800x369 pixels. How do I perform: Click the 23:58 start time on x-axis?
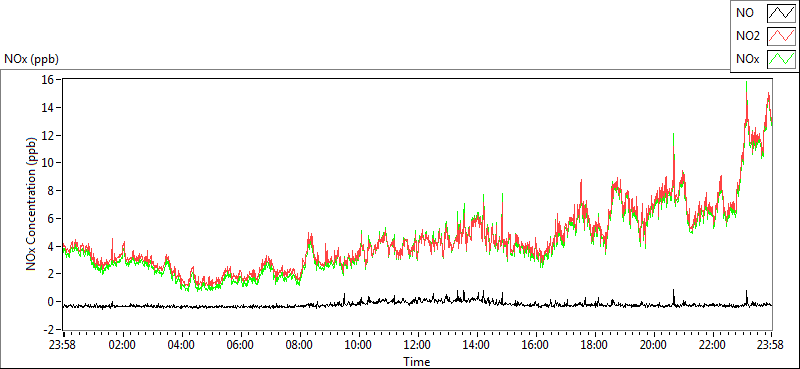click(63, 344)
